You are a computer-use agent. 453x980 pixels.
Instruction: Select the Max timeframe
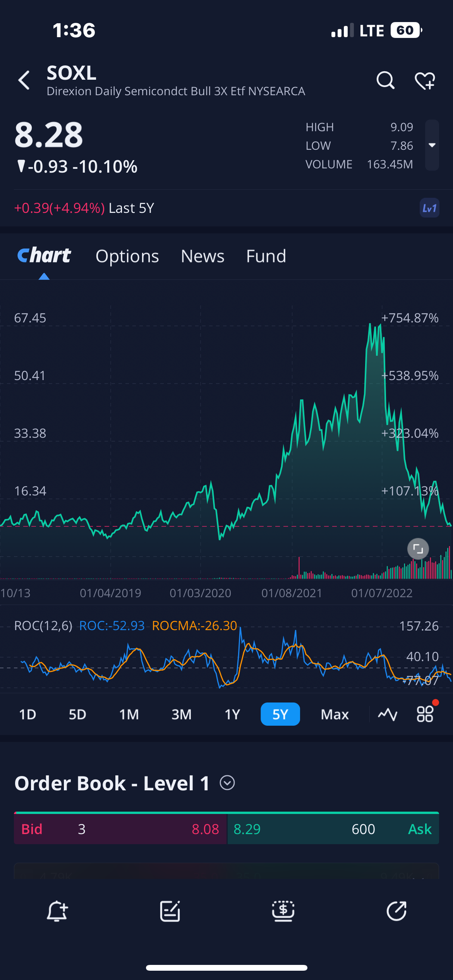pyautogui.click(x=335, y=714)
